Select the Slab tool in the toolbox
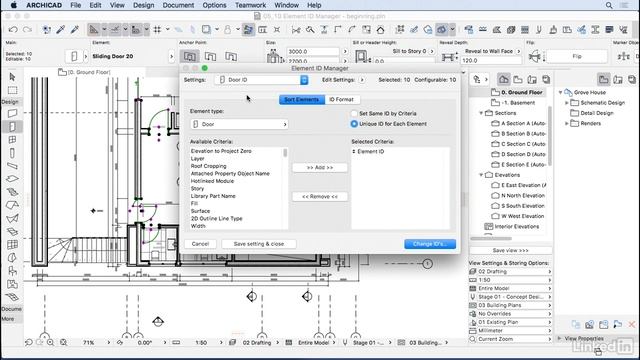 tap(12, 179)
